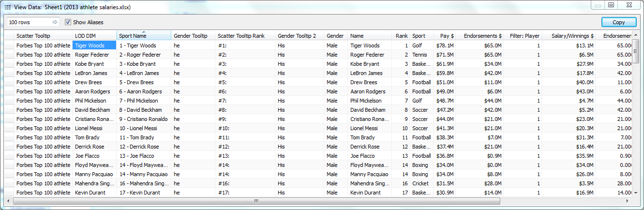Select cell '11 - Tom Brady'
Screen dimensions: 644x210
point(144,137)
